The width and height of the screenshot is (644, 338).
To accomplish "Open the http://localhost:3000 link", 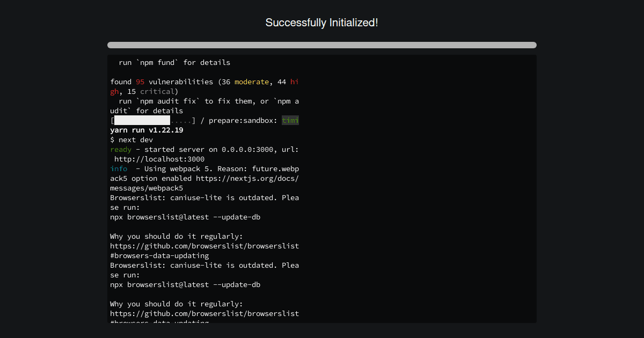I will (x=159, y=159).
